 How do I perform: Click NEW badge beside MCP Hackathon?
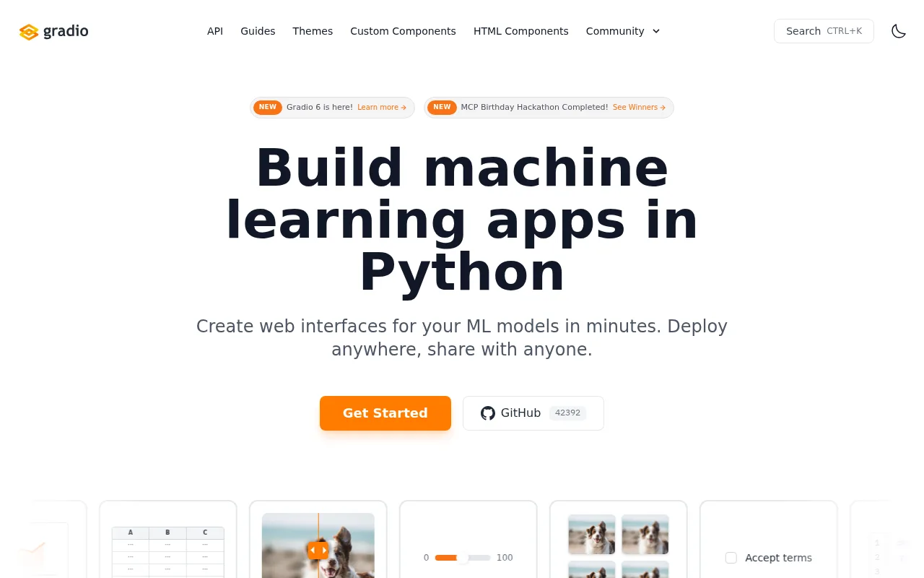442,108
